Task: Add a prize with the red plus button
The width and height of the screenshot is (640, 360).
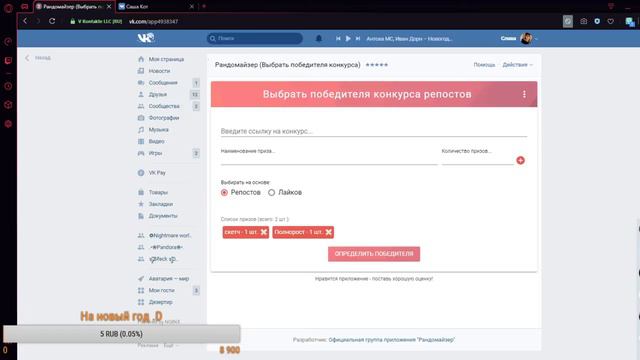Action: coord(520,160)
